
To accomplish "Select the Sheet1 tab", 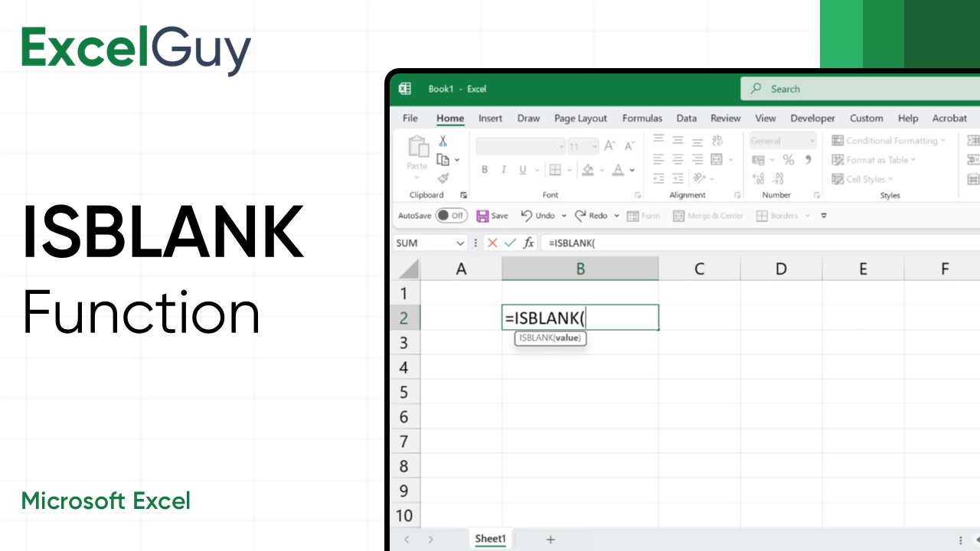I will [x=490, y=539].
